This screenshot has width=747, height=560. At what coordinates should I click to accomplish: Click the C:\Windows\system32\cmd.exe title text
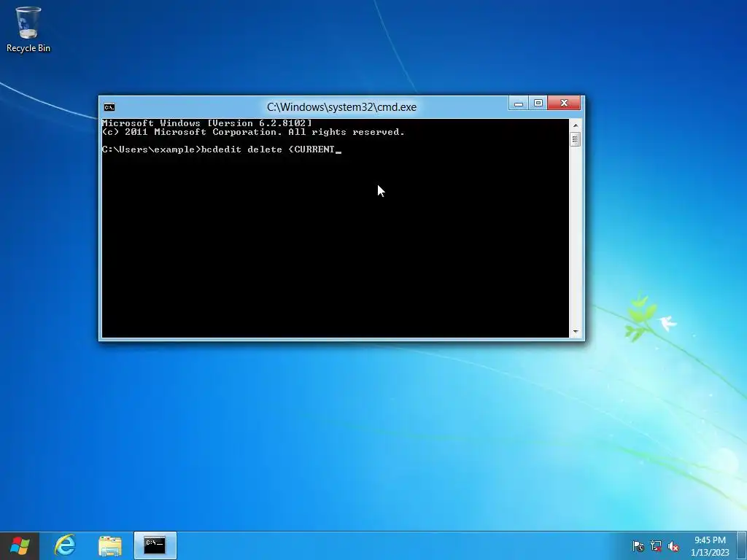(341, 107)
